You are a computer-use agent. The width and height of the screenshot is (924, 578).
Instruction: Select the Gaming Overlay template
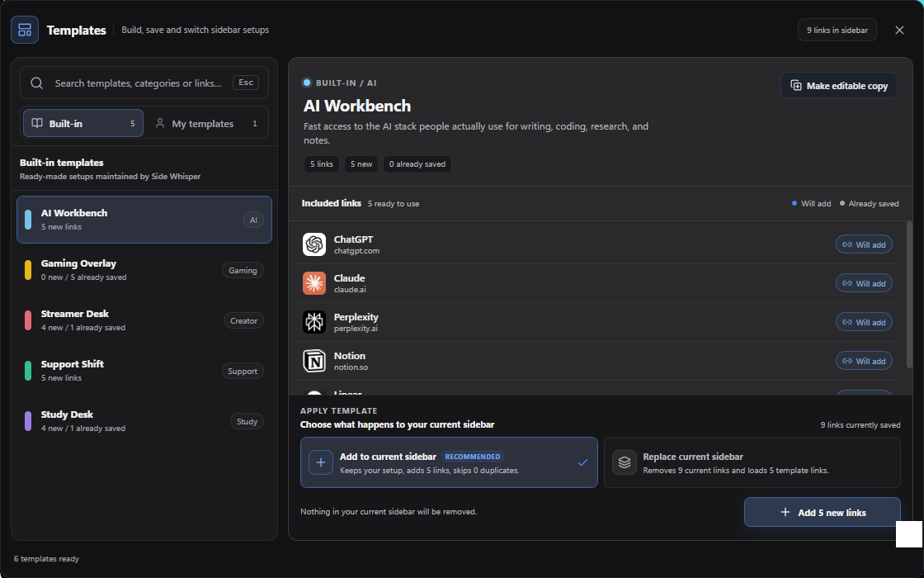[x=144, y=270]
